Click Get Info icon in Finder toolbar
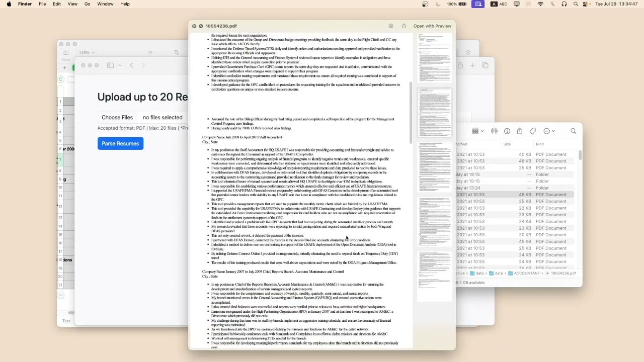Screen dimensions: 644x362 click(x=507, y=131)
